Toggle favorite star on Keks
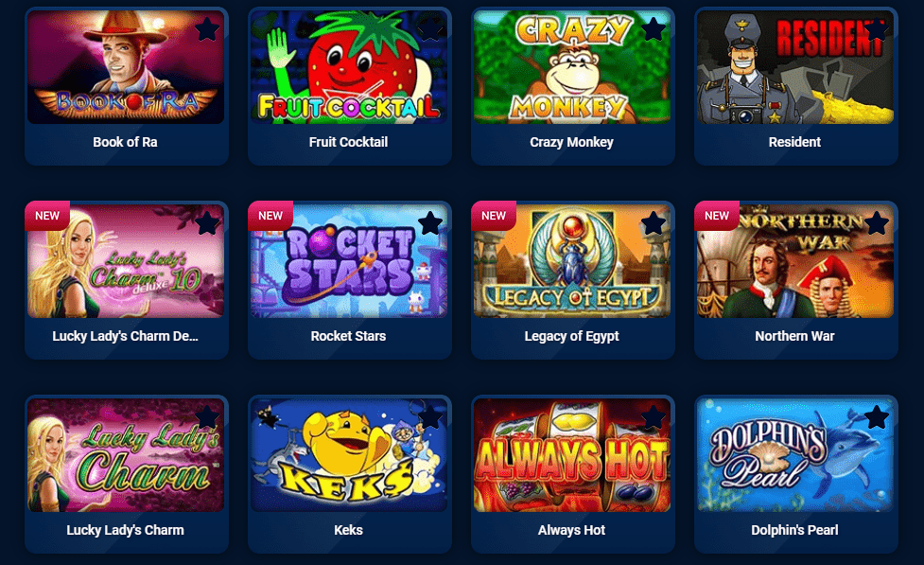 pyautogui.click(x=430, y=417)
